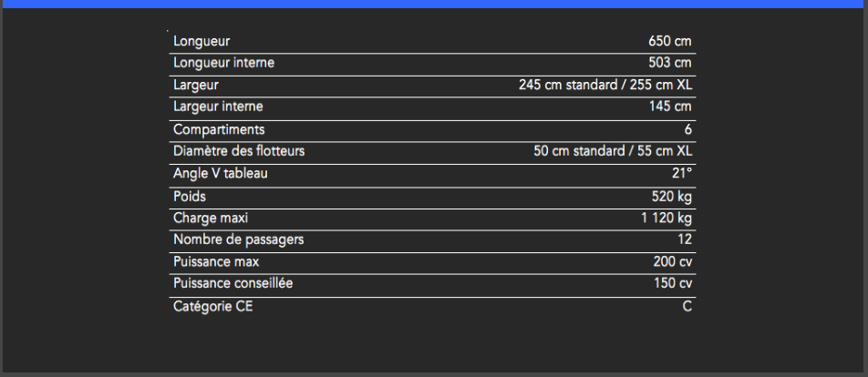Select the 1 120 kg value
Screen dimensions: 868x377
click(666, 218)
